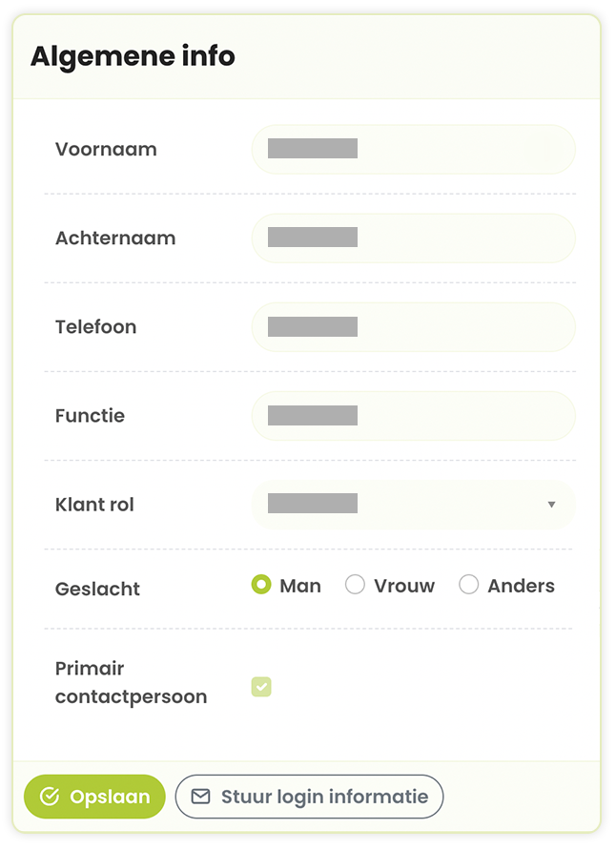Viewport: 616px width, 850px height.
Task: Pick the Anders gender radio button
Action: tap(468, 585)
